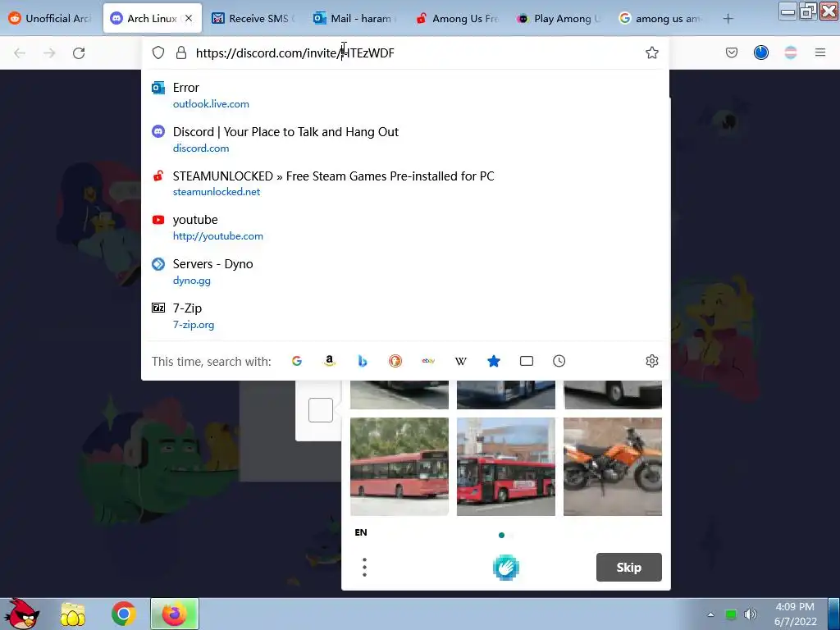
Task: Search open tabs using the tab icon
Action: point(527,361)
